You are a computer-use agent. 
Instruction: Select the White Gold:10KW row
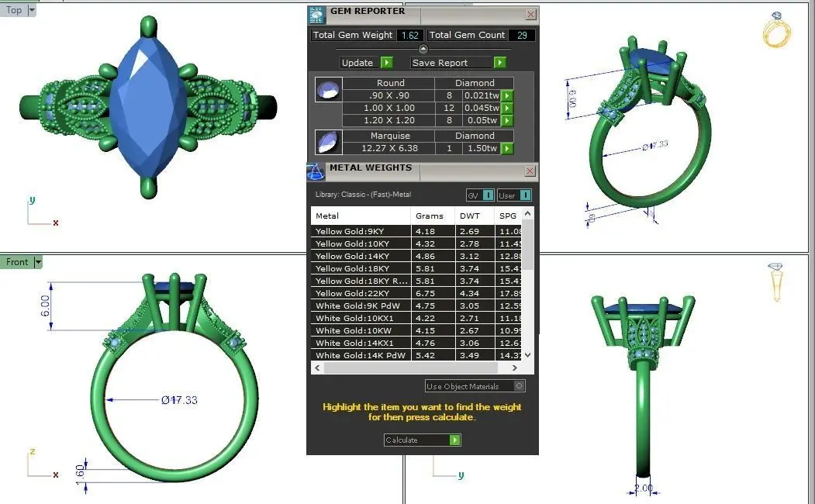click(x=416, y=331)
